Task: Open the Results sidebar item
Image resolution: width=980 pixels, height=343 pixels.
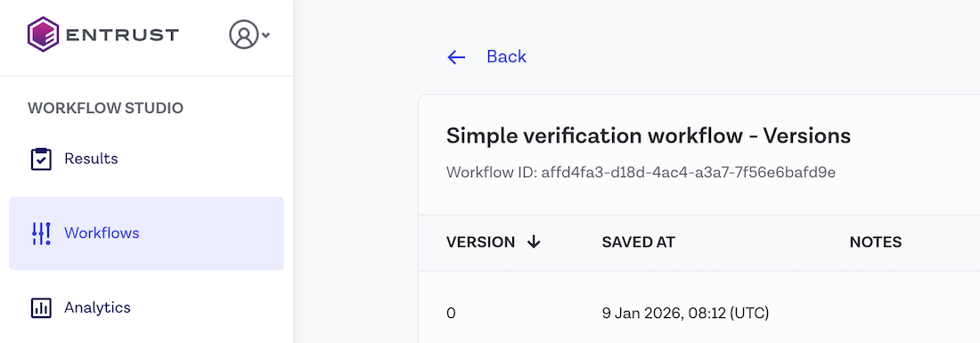Action: pos(146,159)
